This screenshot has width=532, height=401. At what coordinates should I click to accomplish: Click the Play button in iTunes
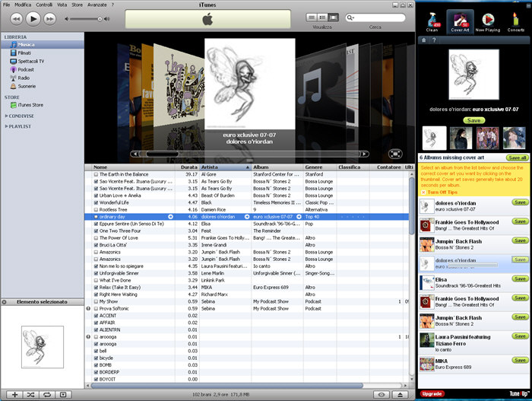coord(33,19)
